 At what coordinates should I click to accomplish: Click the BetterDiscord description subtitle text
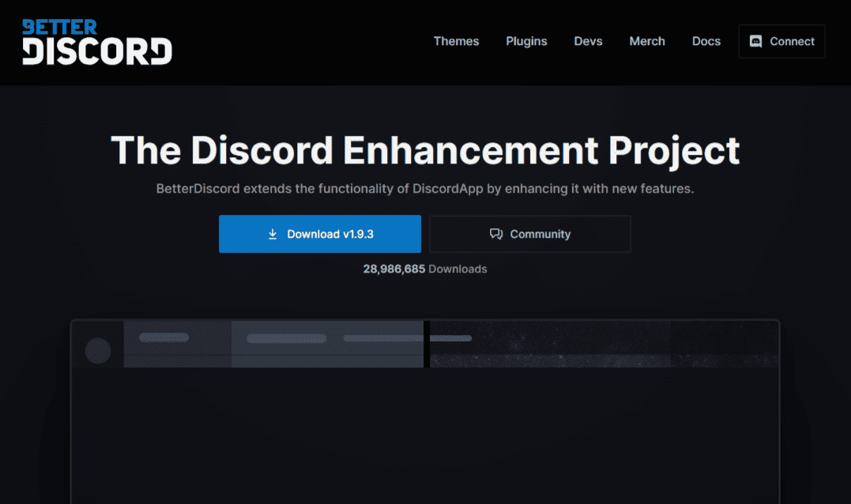tap(425, 189)
